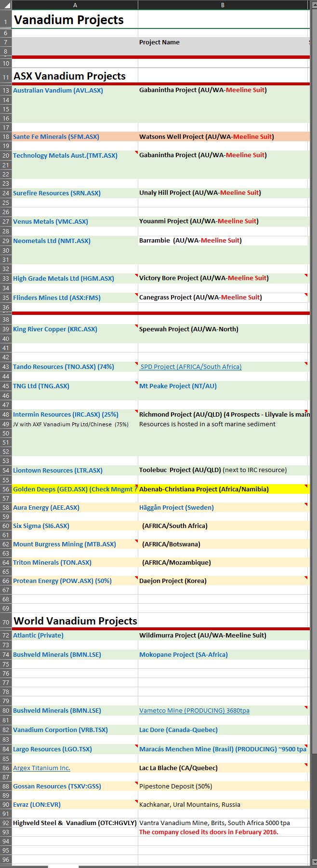The height and width of the screenshot is (868, 317).
Task: Click cell 'Aura Energy (AEE.ASX)'
Action: pyautogui.click(x=75, y=507)
